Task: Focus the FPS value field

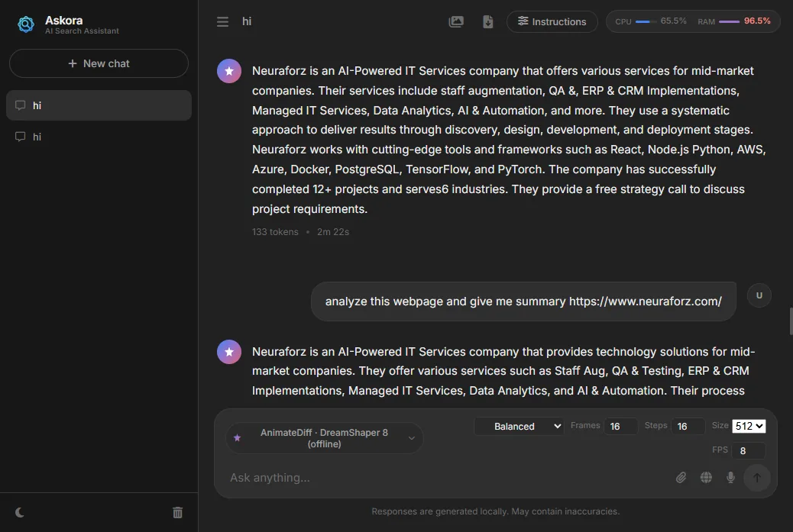Action: pyautogui.click(x=749, y=450)
